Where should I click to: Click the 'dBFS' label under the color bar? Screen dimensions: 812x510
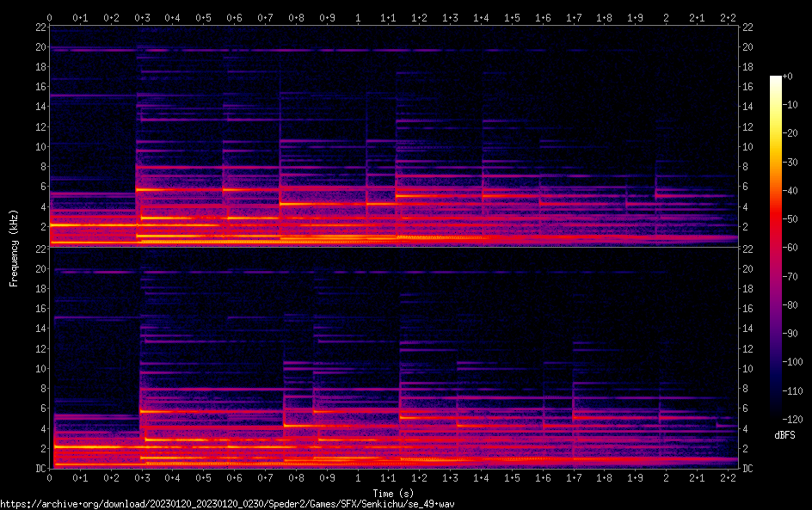(x=784, y=436)
